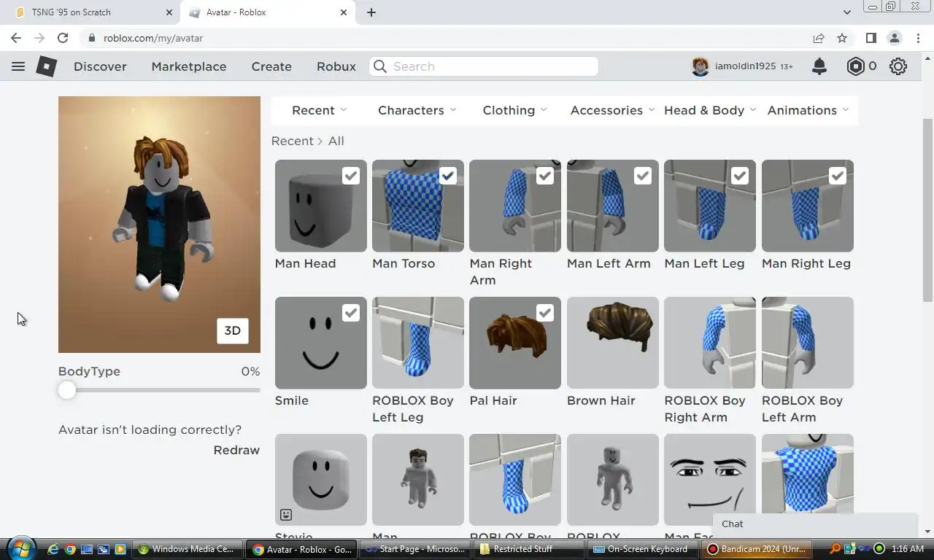Open the tab search dropdown arrow
Screen dimensions: 934x560
click(x=846, y=12)
